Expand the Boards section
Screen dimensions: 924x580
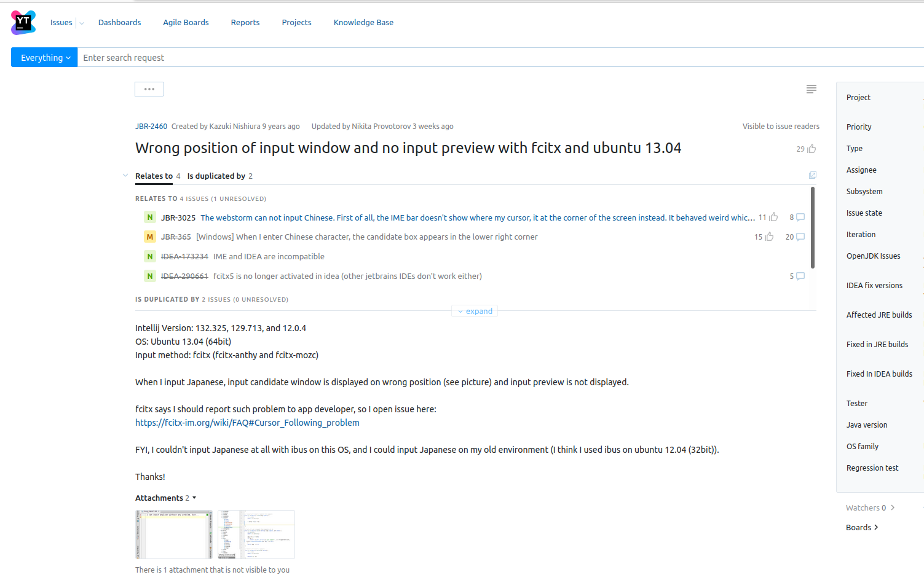pyautogui.click(x=862, y=527)
